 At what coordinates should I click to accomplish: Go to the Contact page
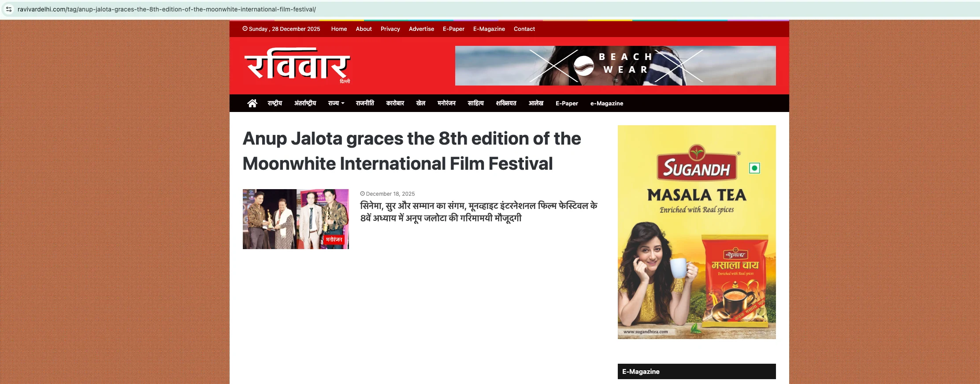(524, 29)
